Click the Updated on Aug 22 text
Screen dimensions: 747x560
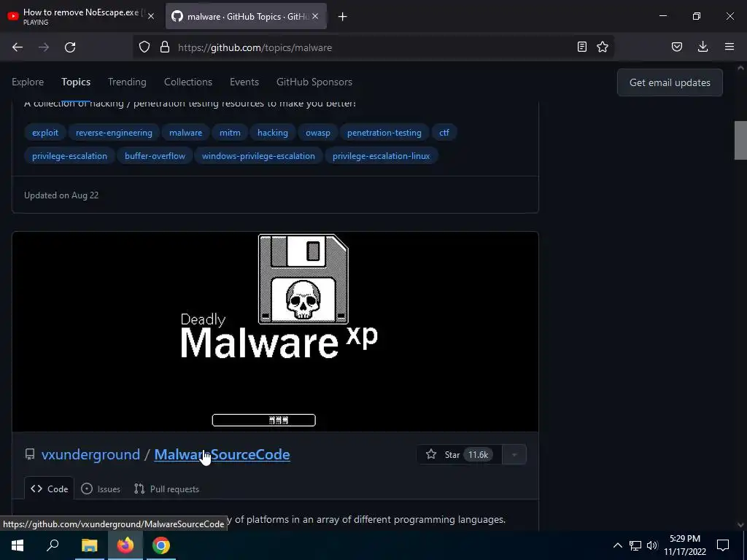(61, 195)
